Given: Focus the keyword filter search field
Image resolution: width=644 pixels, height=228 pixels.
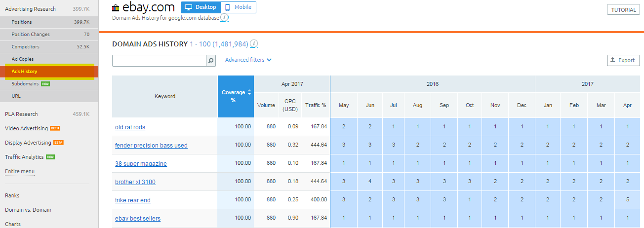Looking at the screenshot, I should pyautogui.click(x=159, y=60).
